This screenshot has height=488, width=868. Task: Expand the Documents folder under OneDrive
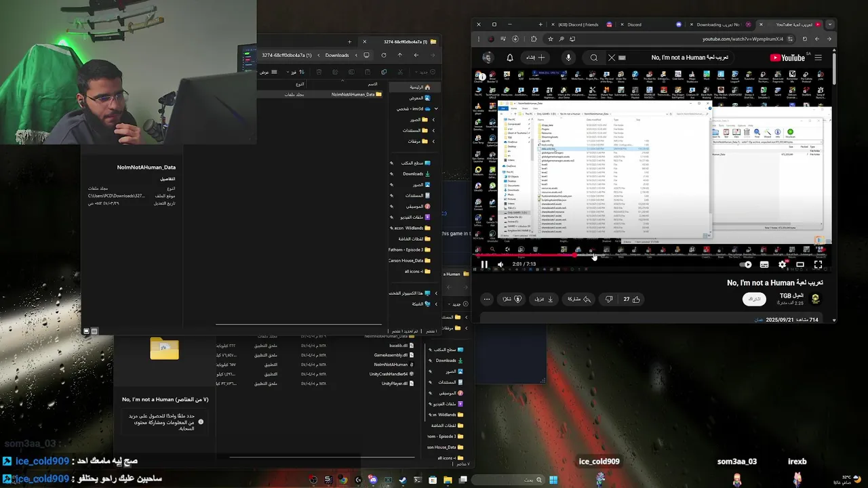[x=433, y=130]
